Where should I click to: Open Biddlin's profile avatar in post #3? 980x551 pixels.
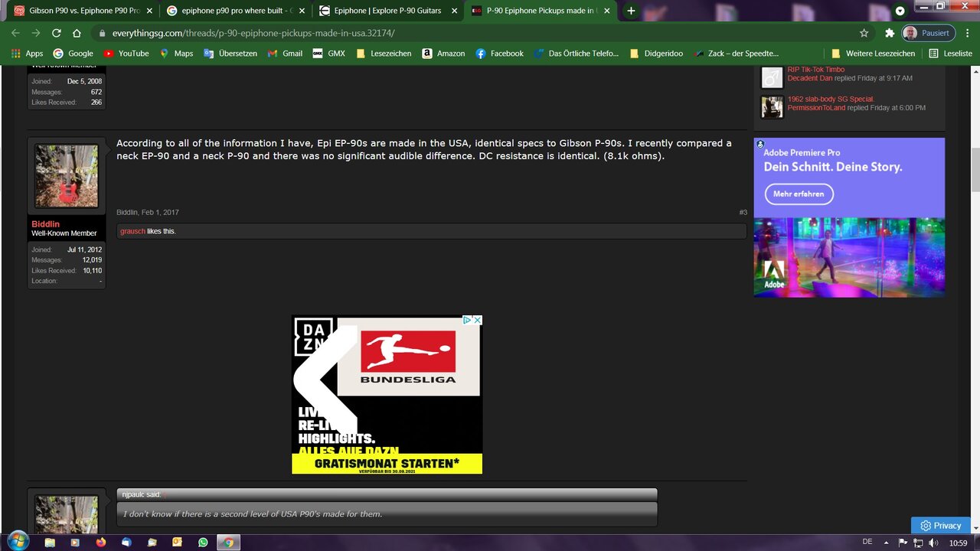(67, 176)
